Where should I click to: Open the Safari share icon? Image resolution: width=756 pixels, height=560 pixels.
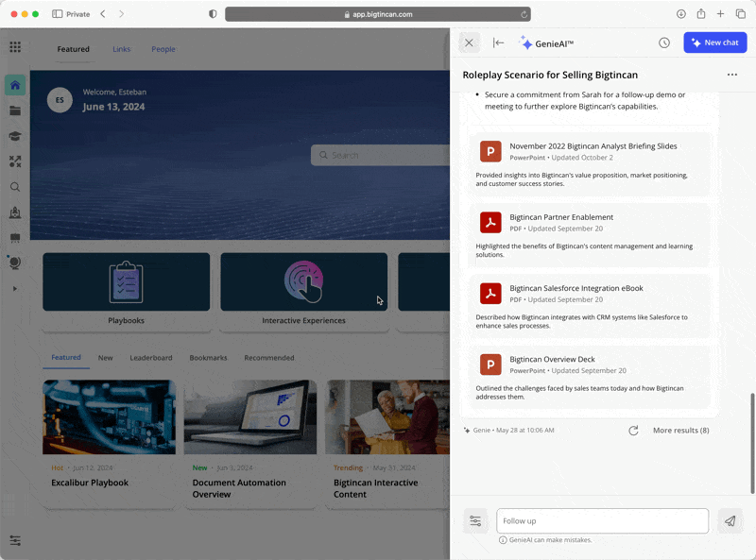point(701,14)
